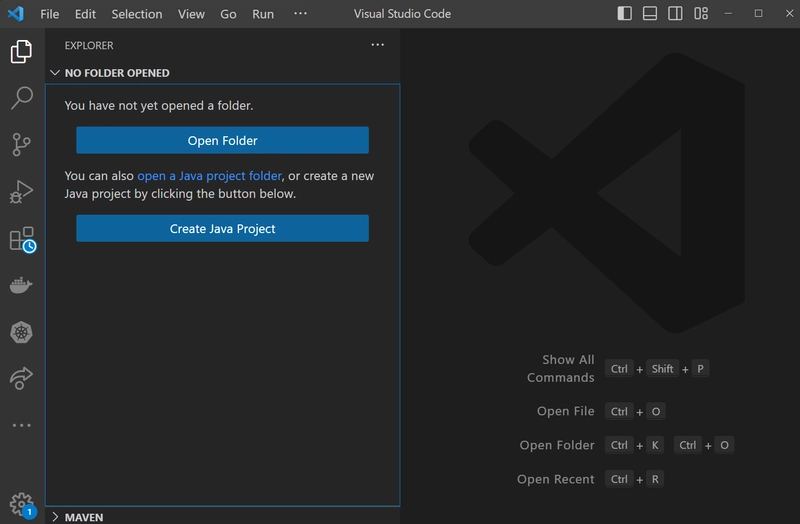Screen dimensions: 800x524
Task: Click the Create Java Project button
Action: click(222, 229)
